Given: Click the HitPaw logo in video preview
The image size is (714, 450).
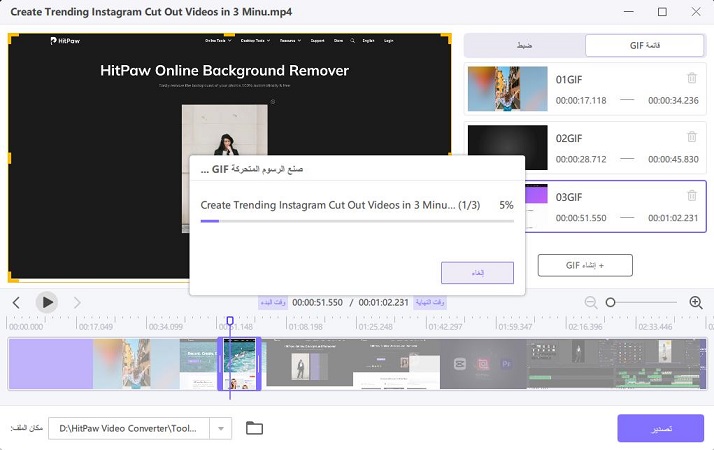Looking at the screenshot, I should 65,41.
